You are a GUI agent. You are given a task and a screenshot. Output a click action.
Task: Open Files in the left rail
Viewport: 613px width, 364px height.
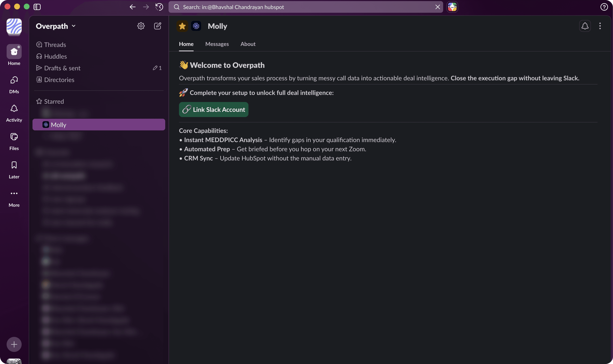coord(14,141)
